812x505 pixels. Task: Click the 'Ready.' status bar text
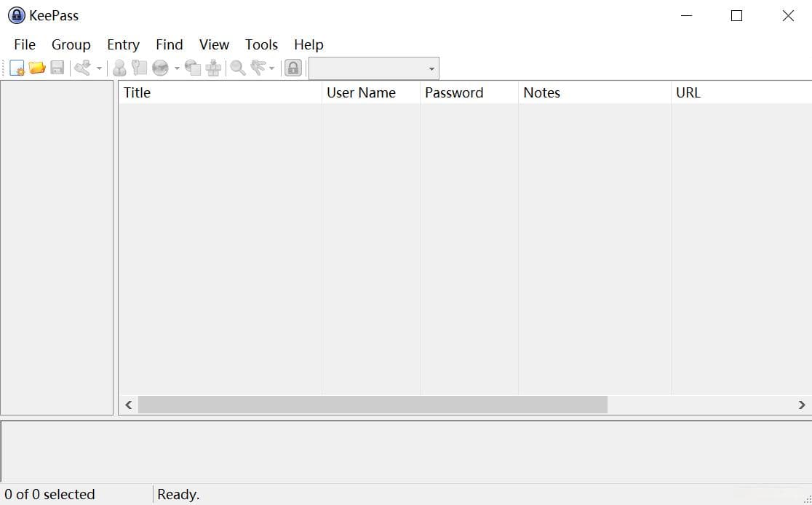178,494
